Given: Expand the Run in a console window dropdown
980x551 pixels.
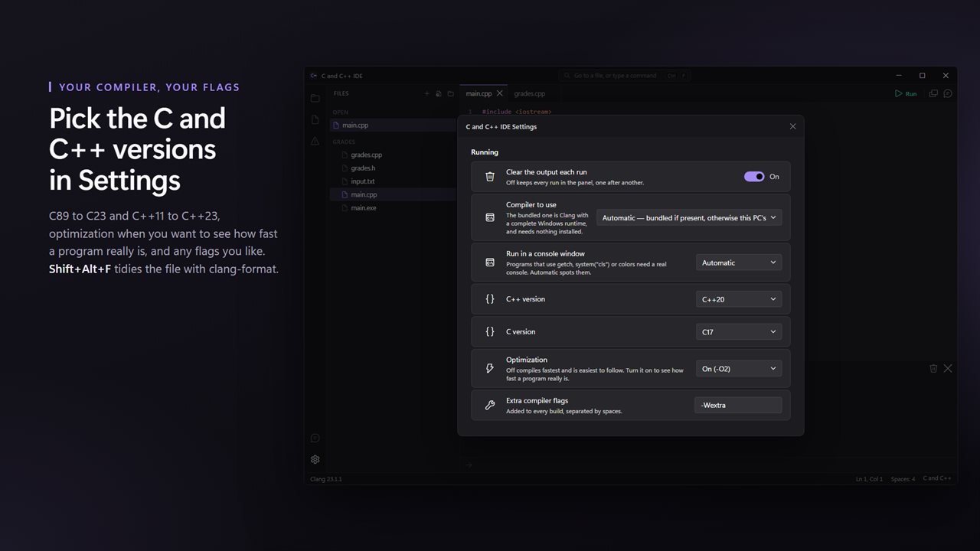Looking at the screenshot, I should point(739,262).
